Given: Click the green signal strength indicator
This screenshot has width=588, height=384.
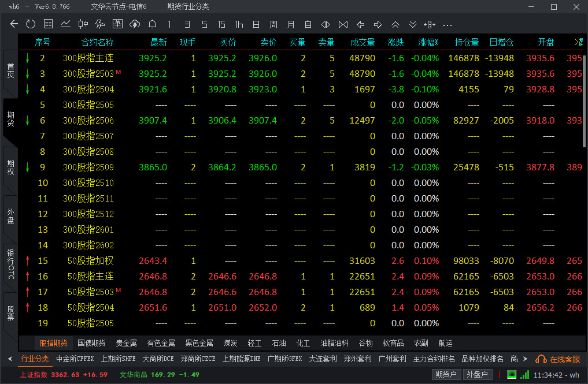Looking at the screenshot, I should (x=524, y=374).
